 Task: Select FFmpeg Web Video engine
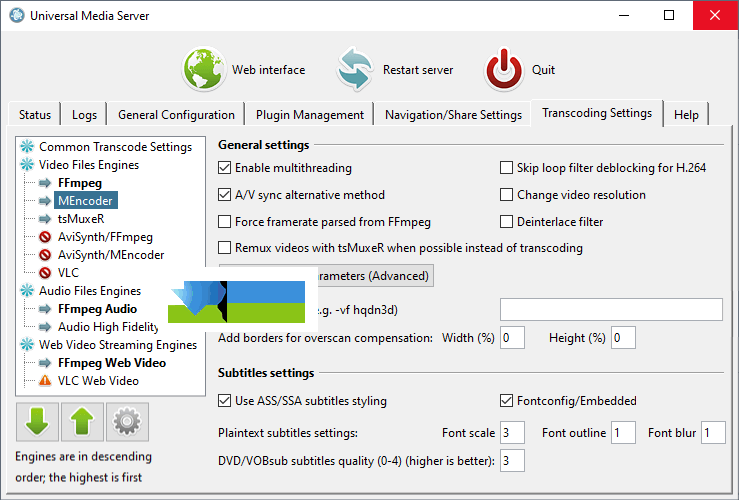(x=112, y=363)
